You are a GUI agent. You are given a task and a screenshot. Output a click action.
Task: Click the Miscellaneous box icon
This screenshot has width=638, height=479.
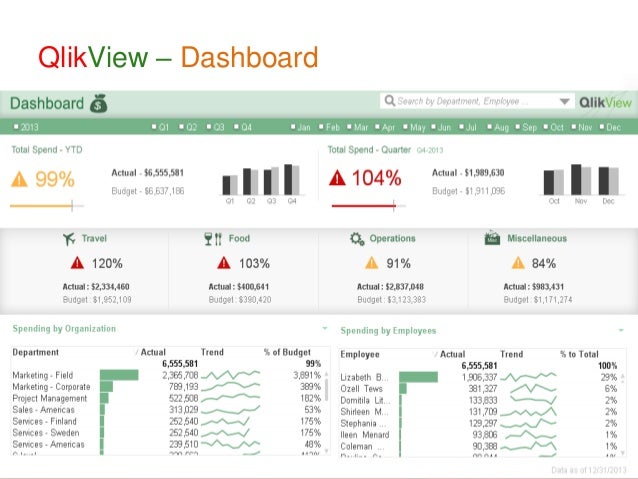492,238
